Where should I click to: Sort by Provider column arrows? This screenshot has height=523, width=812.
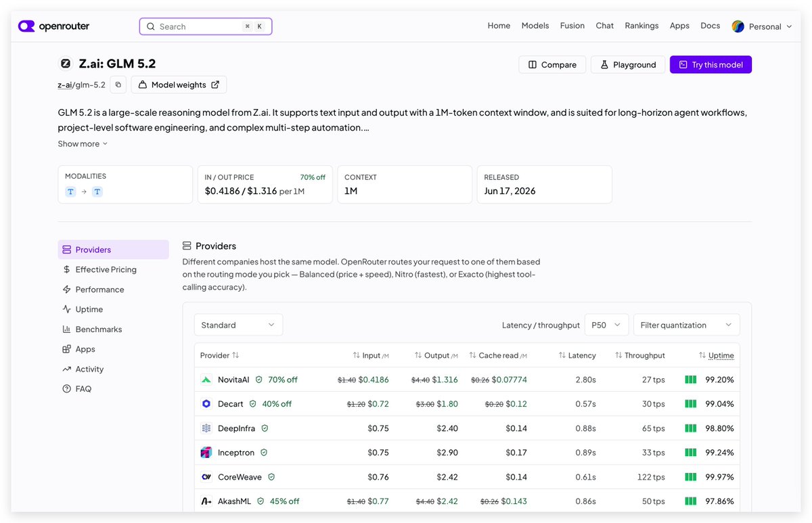point(235,355)
